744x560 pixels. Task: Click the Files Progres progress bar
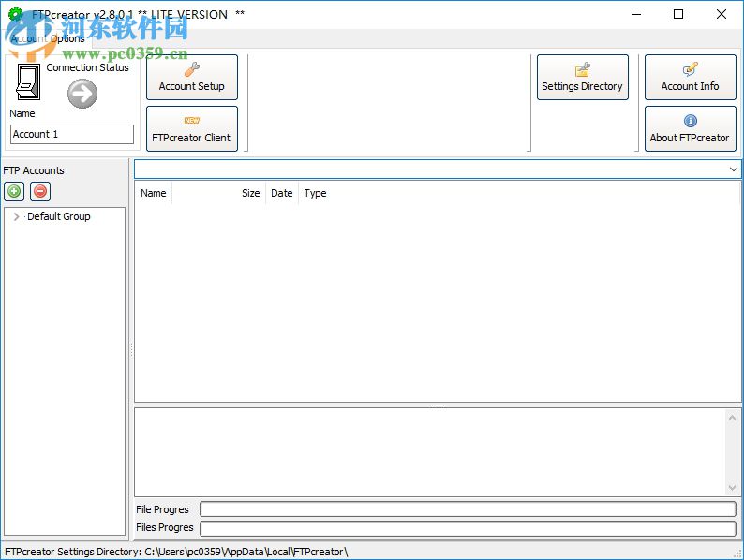click(468, 528)
